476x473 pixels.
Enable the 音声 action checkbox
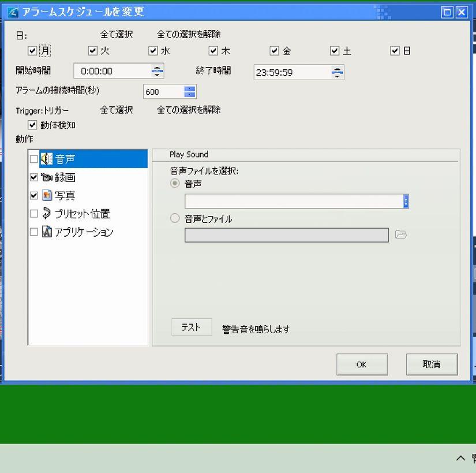tap(33, 159)
